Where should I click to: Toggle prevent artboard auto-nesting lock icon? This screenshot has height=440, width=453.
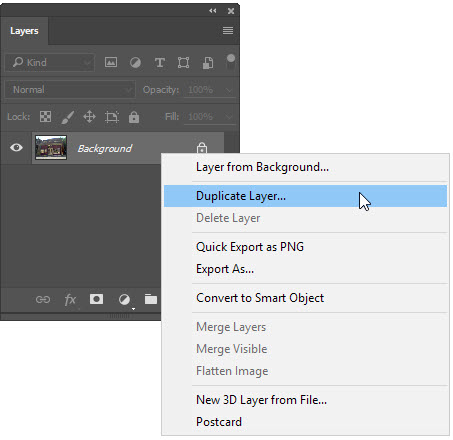click(112, 117)
